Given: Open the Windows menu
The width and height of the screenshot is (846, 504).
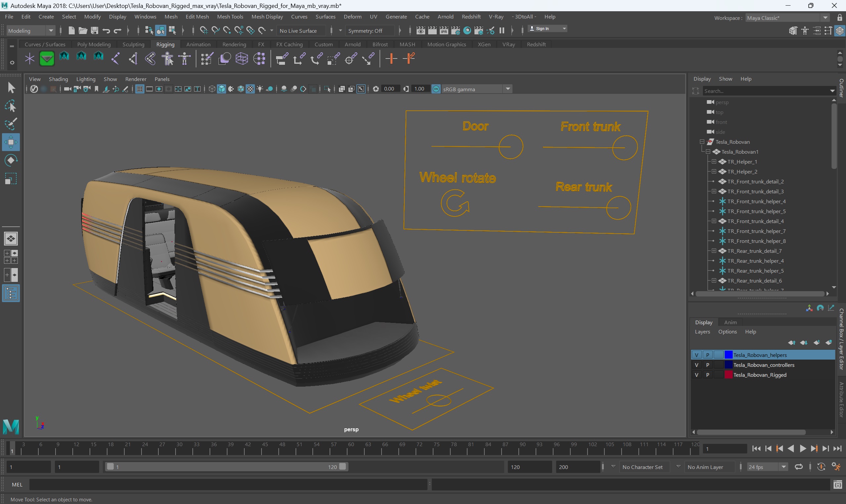Looking at the screenshot, I should (145, 16).
